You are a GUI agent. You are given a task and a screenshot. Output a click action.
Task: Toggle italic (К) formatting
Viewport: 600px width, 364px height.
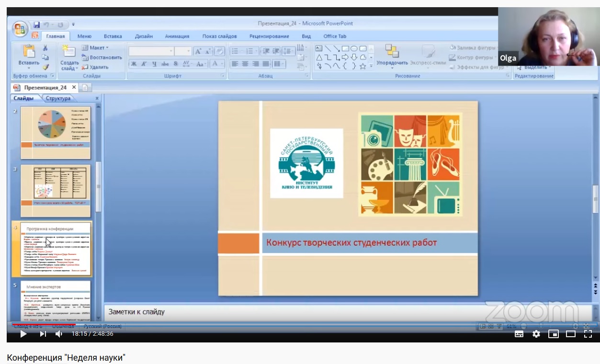click(144, 64)
